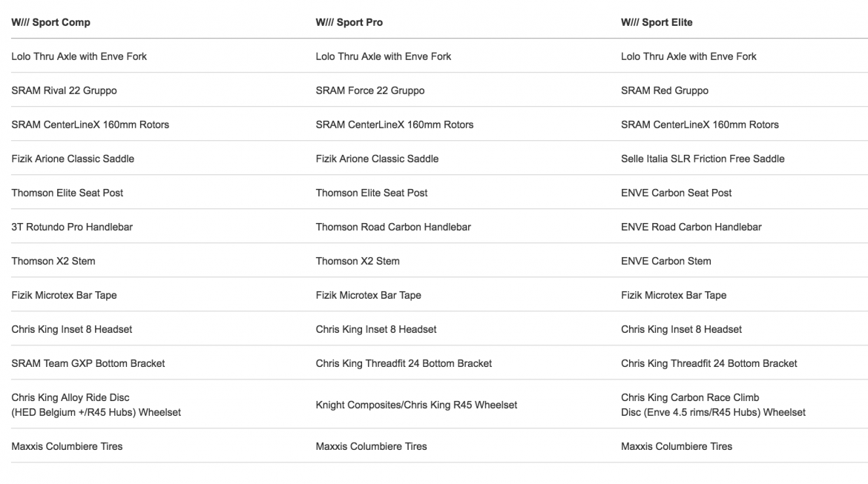
Task: Click Thomson Elite Seat Post under Sport Pro
Action: (x=372, y=193)
